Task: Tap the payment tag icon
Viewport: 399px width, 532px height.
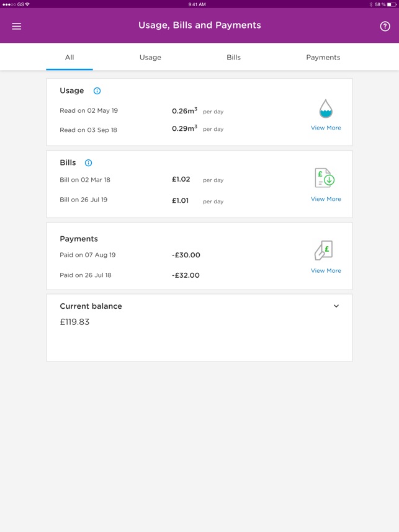Action: click(x=324, y=250)
